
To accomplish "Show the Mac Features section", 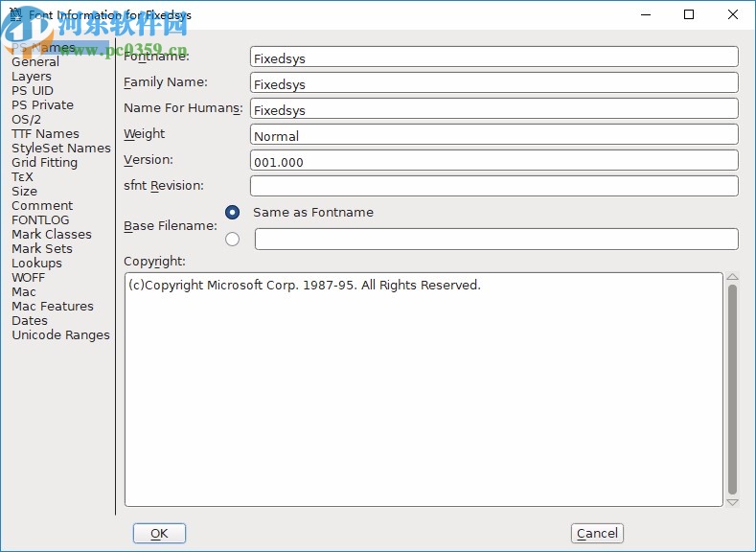I will tap(53, 307).
